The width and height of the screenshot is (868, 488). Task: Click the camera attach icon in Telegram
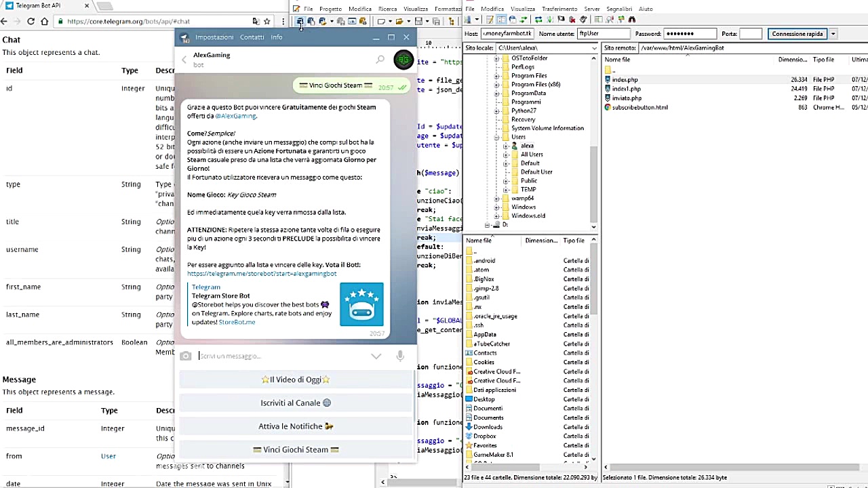(186, 356)
